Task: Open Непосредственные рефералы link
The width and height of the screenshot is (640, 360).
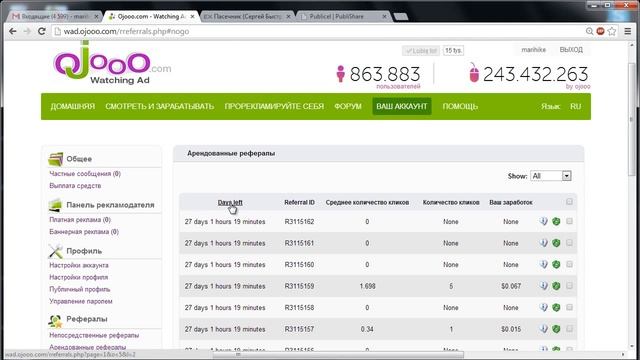Action: [x=94, y=336]
